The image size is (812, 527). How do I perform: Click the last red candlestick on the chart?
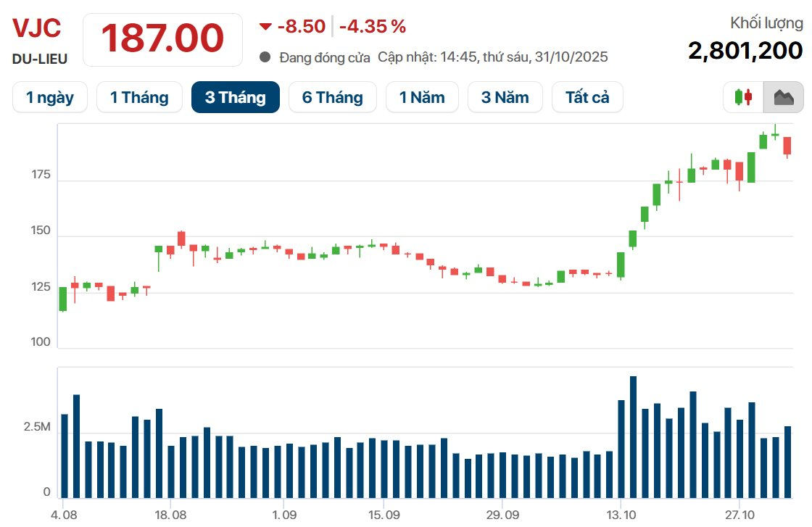(x=787, y=146)
